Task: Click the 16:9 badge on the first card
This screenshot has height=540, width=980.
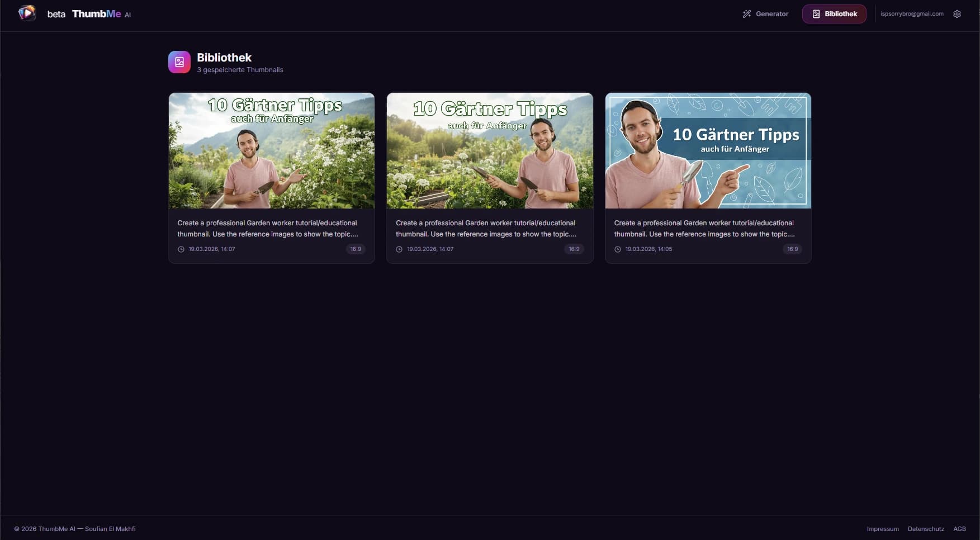Action: pos(356,249)
